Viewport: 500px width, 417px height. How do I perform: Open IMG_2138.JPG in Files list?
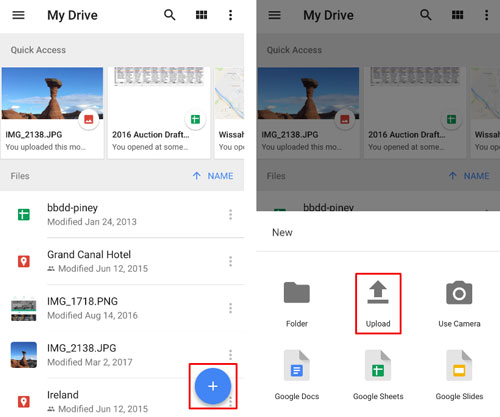(x=122, y=355)
